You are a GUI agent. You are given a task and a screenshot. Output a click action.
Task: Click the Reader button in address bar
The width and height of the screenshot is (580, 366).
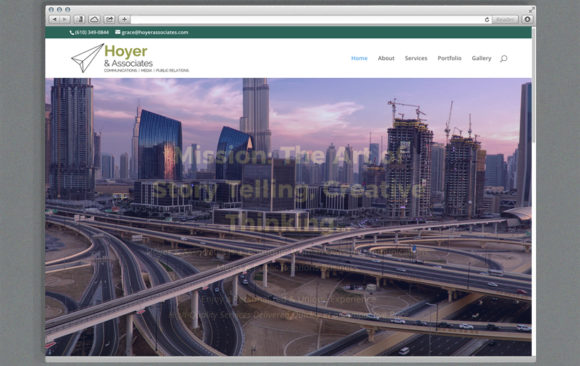pos(505,20)
